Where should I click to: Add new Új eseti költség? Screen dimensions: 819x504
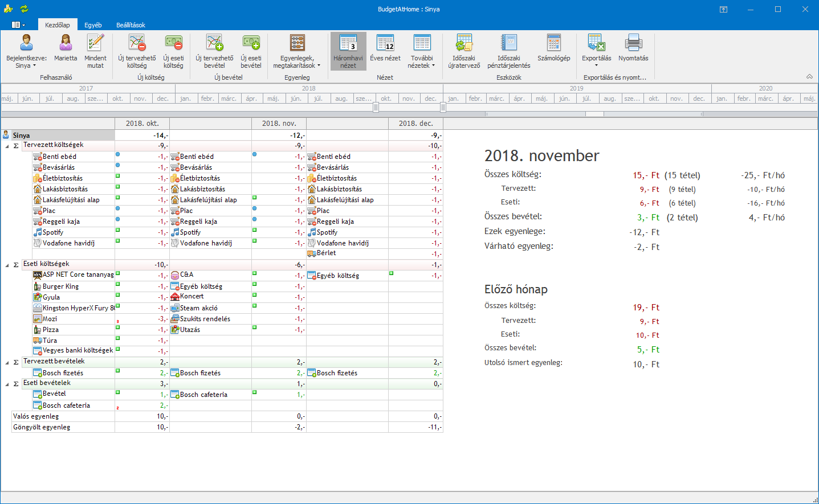click(173, 44)
